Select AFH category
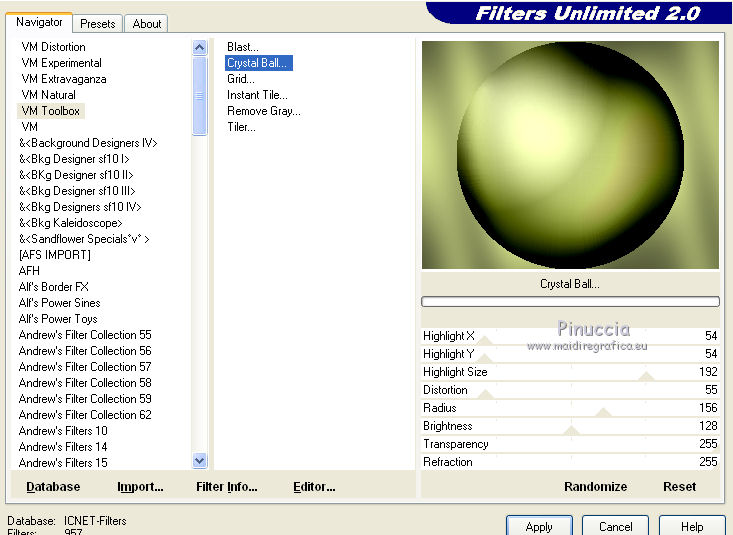 pos(29,271)
